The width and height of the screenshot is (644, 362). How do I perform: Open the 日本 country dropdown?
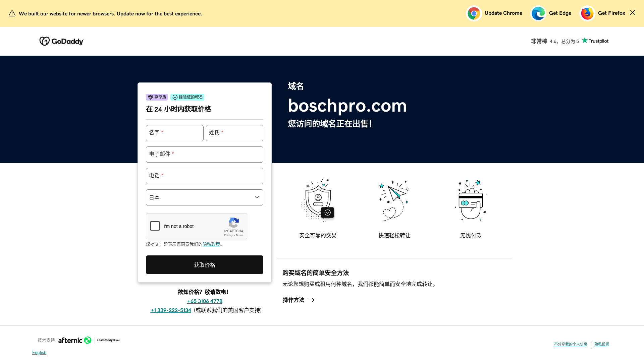[204, 197]
